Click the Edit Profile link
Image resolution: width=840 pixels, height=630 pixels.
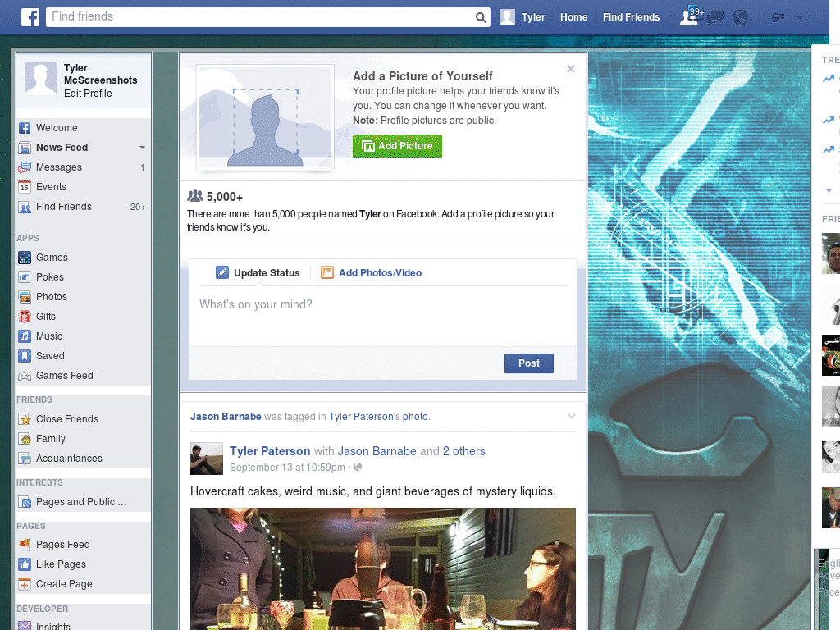tap(88, 94)
